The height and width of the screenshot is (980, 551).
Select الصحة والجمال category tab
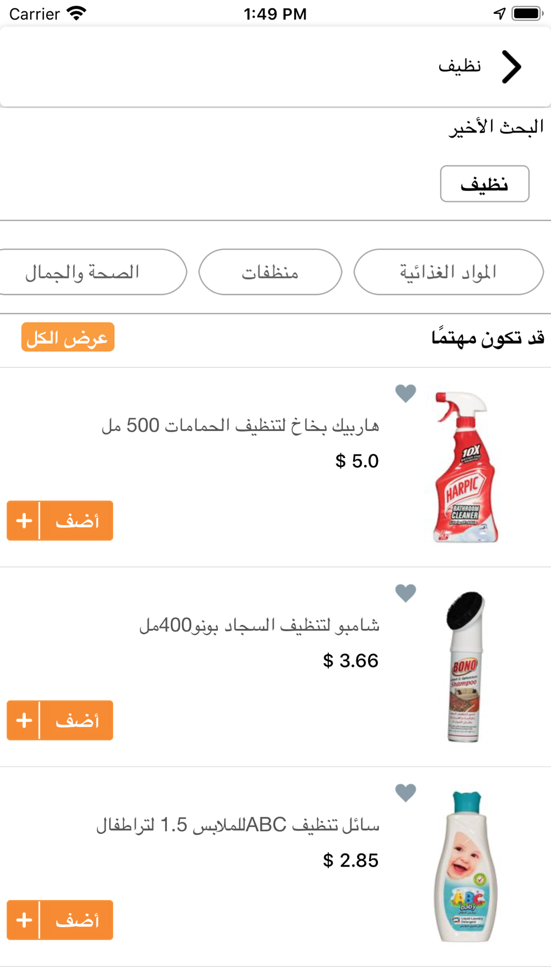(x=91, y=272)
